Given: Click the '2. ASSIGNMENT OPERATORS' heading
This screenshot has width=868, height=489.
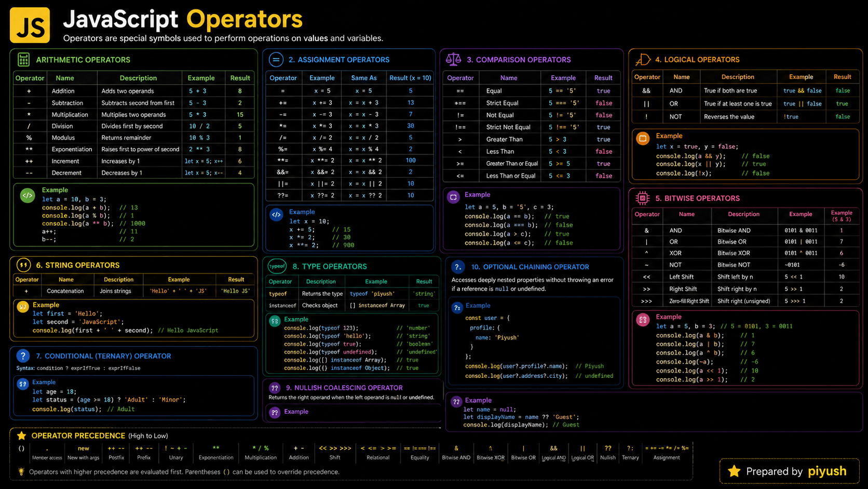Looking at the screenshot, I should pos(339,60).
